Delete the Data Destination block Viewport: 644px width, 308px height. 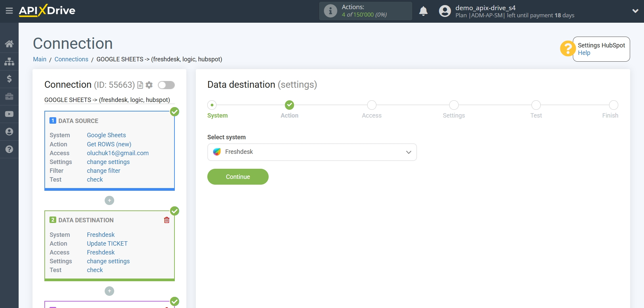coord(167,220)
